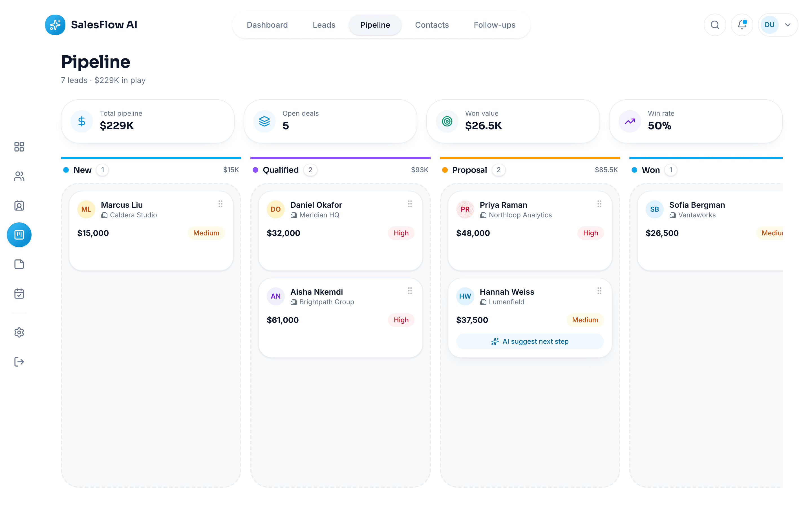Screen dimensions: 812x508
Task: Open Sofia Bergman lead name
Action: (x=697, y=205)
